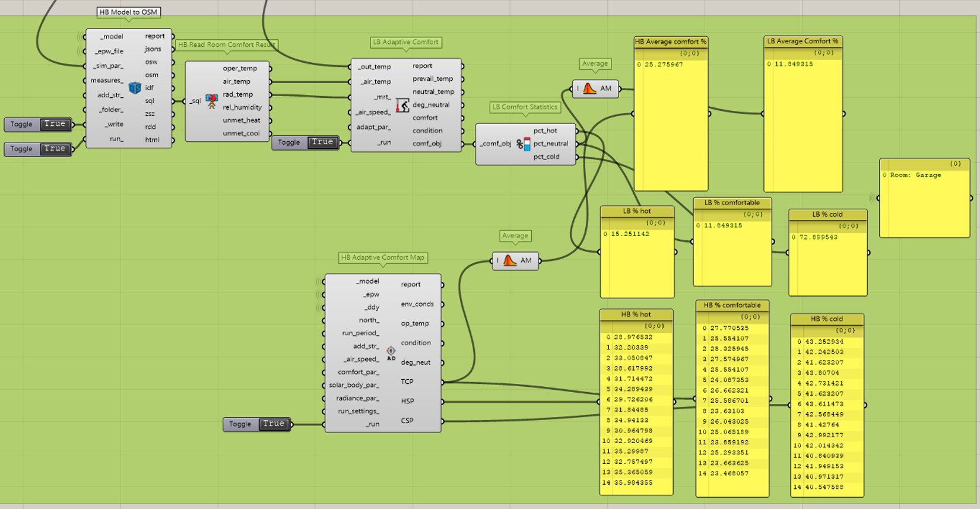
Task: Select the HB Adaptive Comfort Map center icon
Action: (x=391, y=352)
